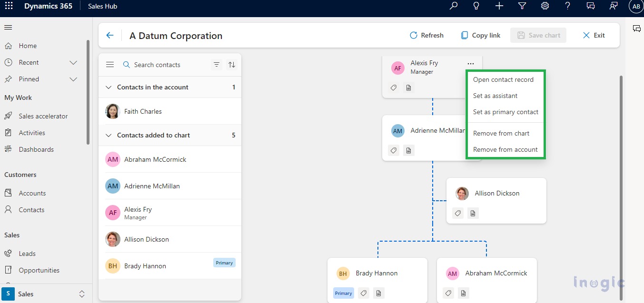Click the back arrow beside A Datum Corporation
The height and width of the screenshot is (303, 644).
click(x=110, y=35)
